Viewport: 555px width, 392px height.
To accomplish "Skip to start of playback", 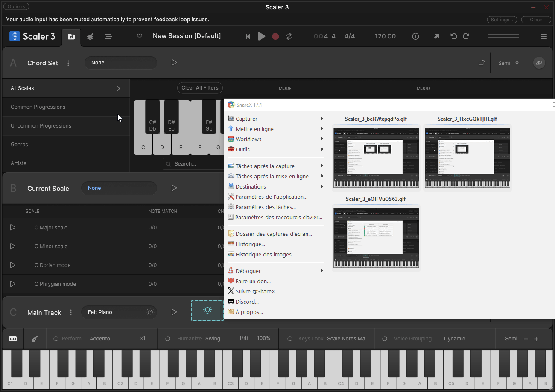I will [248, 37].
